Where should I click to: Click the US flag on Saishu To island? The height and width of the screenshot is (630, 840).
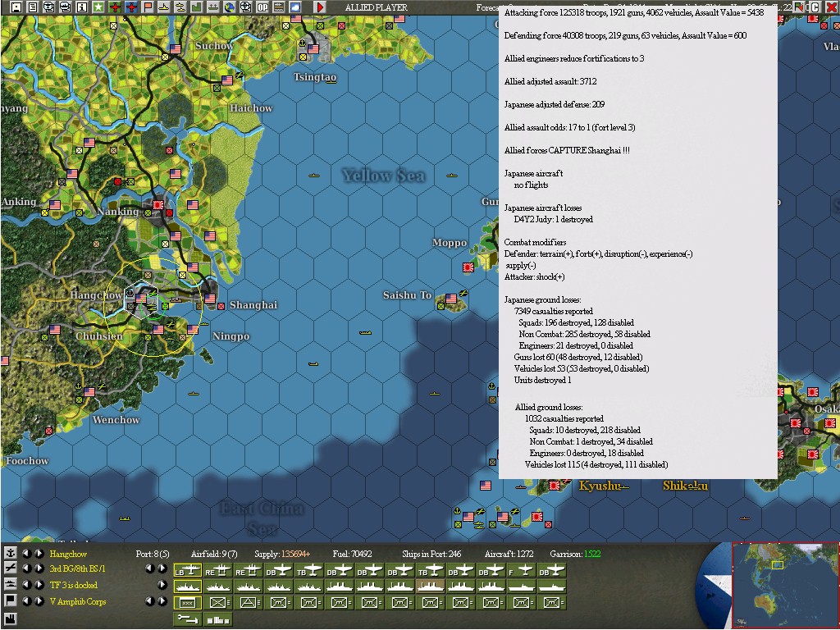[451, 299]
